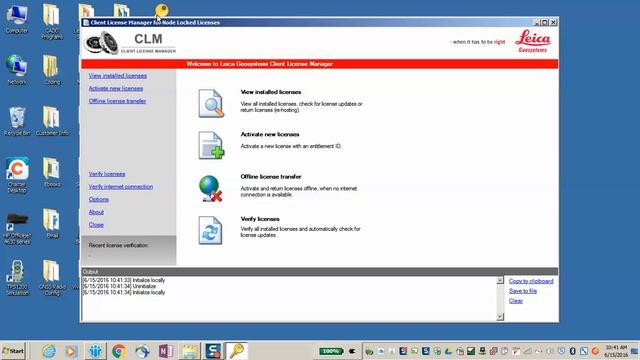Select the Network desktop icon
Screen dimensions: 640x360
(17, 70)
